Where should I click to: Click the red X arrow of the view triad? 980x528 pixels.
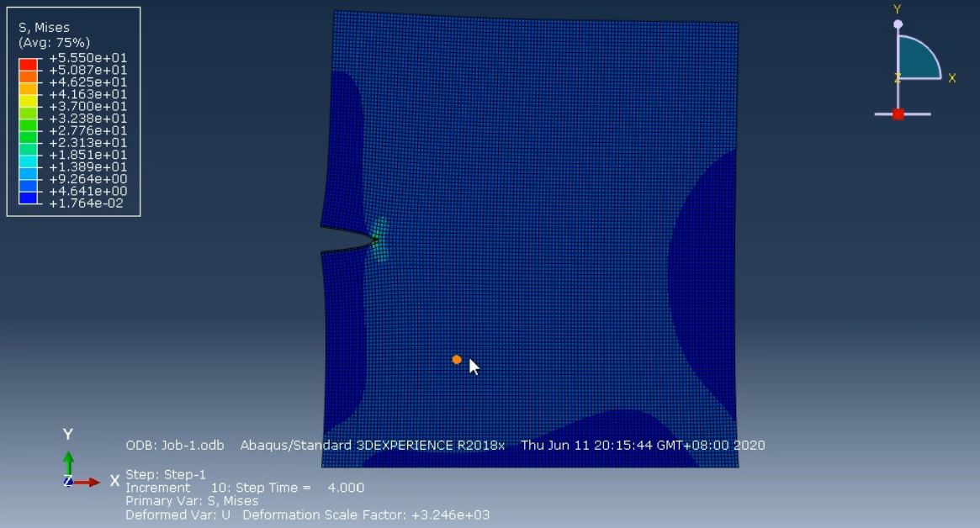click(87, 483)
